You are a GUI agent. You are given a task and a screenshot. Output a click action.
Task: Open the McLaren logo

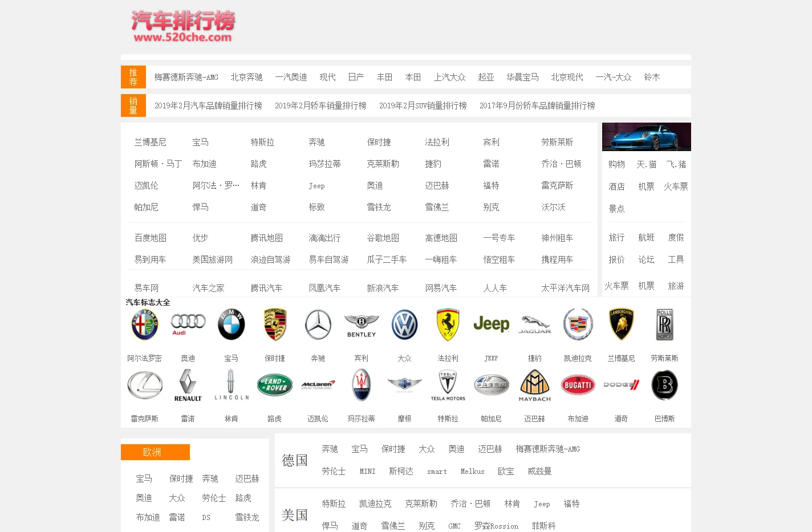click(x=318, y=385)
